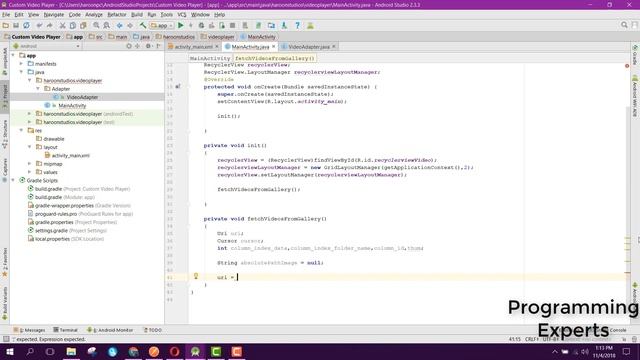Click the Copy icon in the toolbar

(x=73, y=25)
